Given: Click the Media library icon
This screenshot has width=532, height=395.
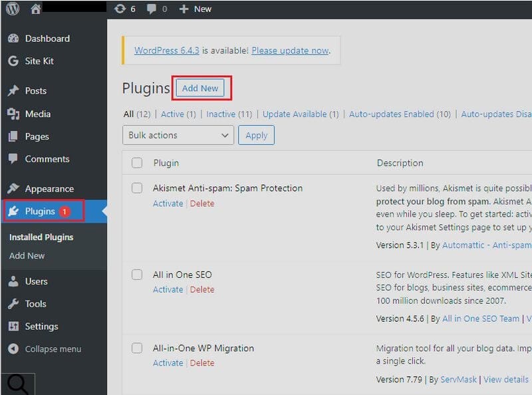Looking at the screenshot, I should (x=13, y=114).
